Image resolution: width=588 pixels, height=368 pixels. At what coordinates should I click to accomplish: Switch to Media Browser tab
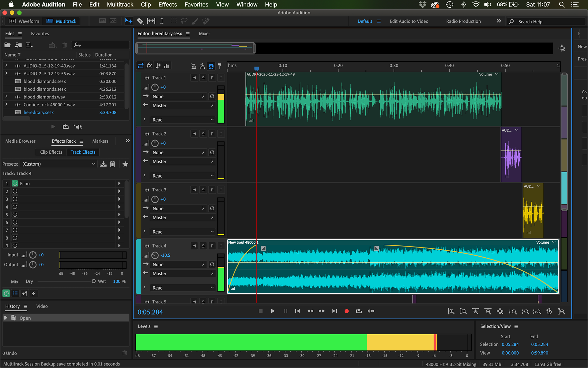(x=20, y=141)
